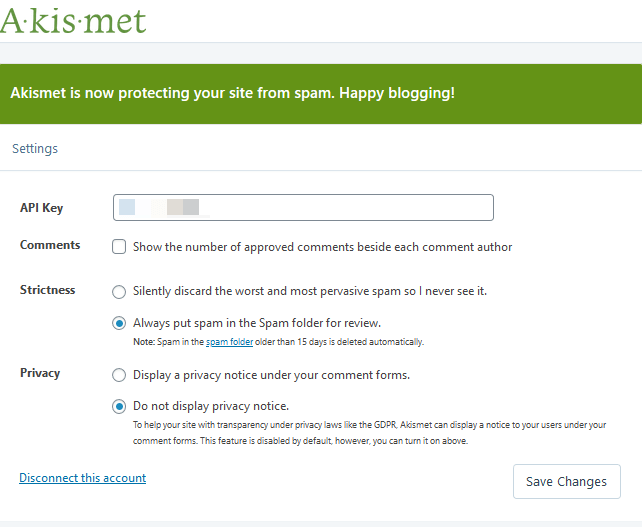Click "Show the number of approved comments" label text
Image resolution: width=642 pixels, height=527 pixels.
pos(322,247)
